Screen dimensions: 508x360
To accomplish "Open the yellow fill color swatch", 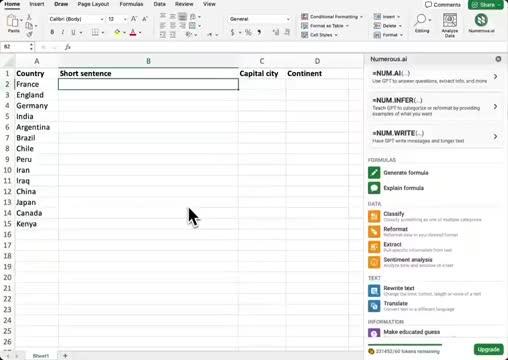I will click(117, 33).
